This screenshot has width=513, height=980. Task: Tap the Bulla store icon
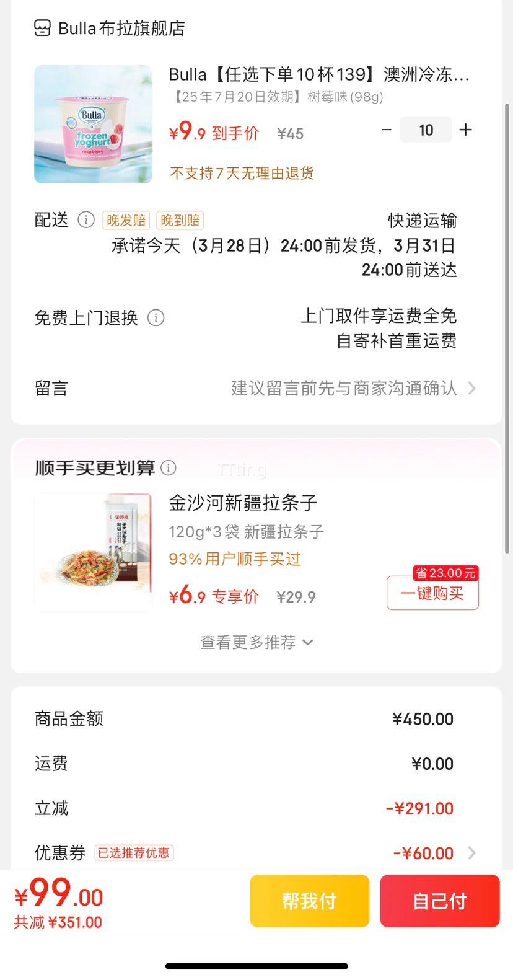[x=42, y=28]
